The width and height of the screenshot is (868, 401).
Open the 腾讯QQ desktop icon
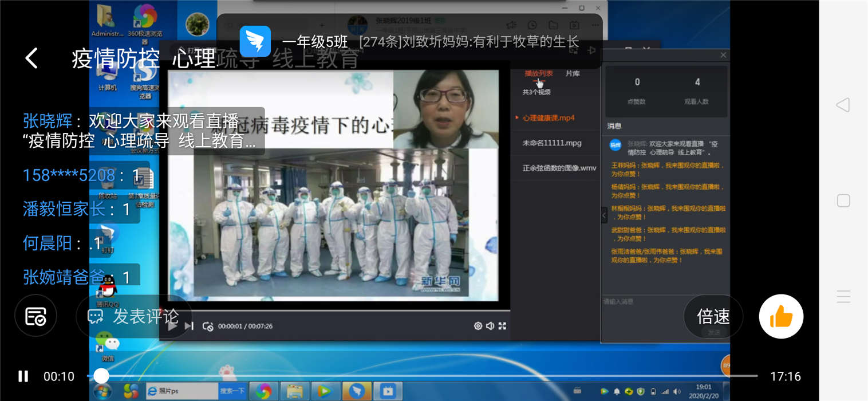click(x=107, y=291)
